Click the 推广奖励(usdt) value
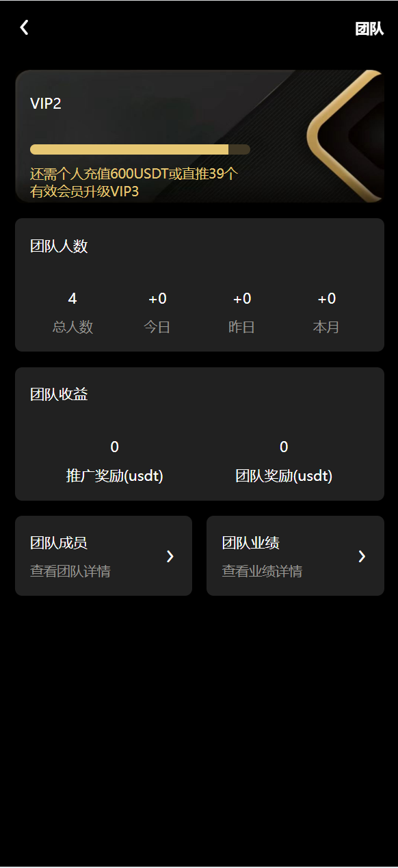 [x=114, y=447]
